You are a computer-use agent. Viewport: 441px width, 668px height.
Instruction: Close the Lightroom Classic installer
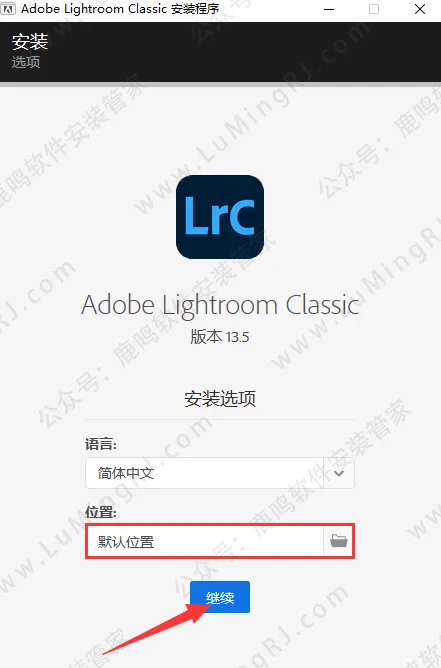pos(420,9)
